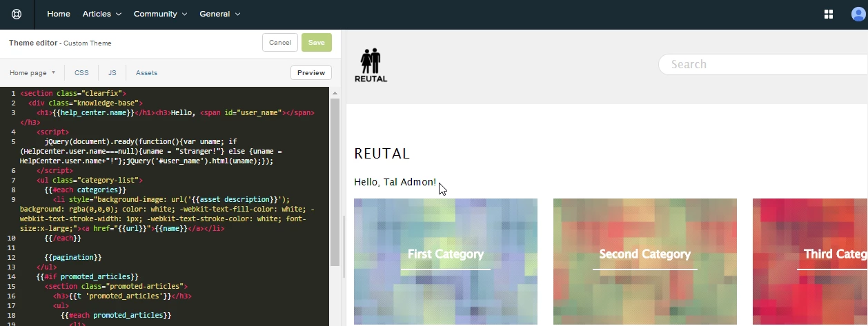Click the {{#each categories}} code line
The width and height of the screenshot is (868, 326).
click(85, 189)
